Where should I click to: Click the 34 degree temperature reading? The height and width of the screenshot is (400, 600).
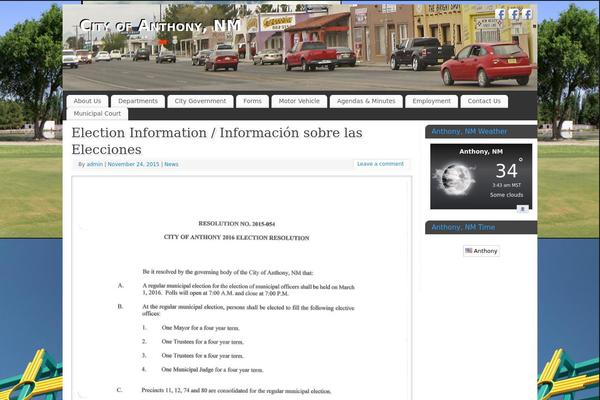point(506,171)
